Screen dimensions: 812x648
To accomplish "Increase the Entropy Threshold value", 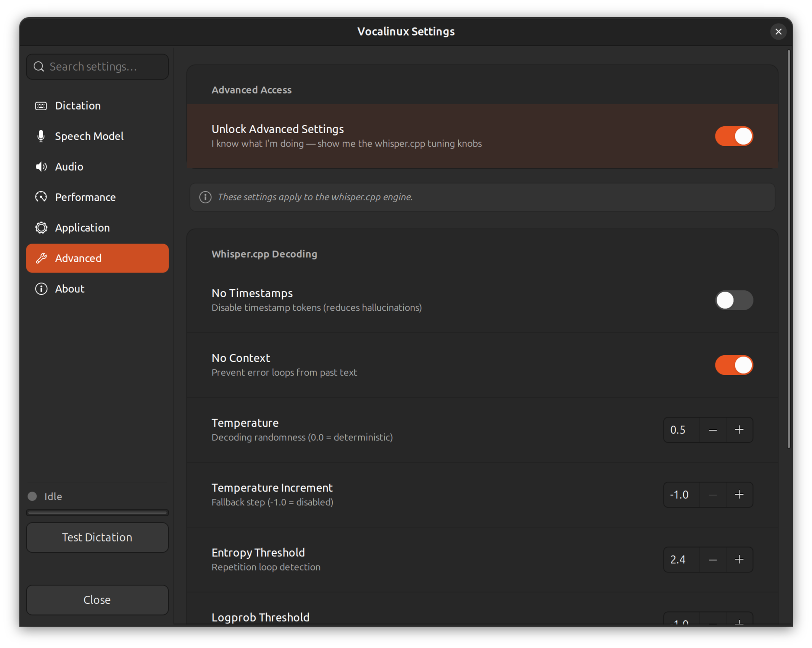I will [739, 560].
